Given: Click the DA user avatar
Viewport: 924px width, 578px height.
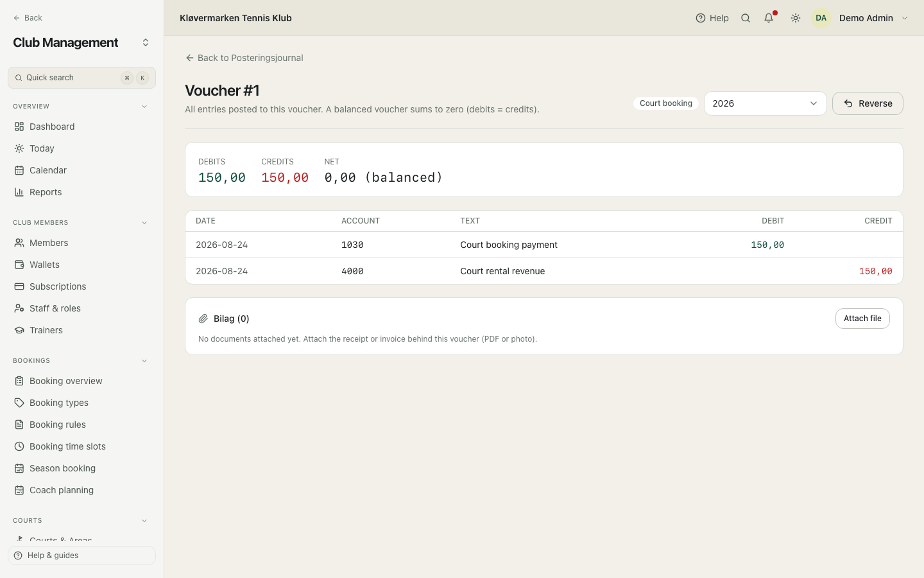Looking at the screenshot, I should point(821,18).
